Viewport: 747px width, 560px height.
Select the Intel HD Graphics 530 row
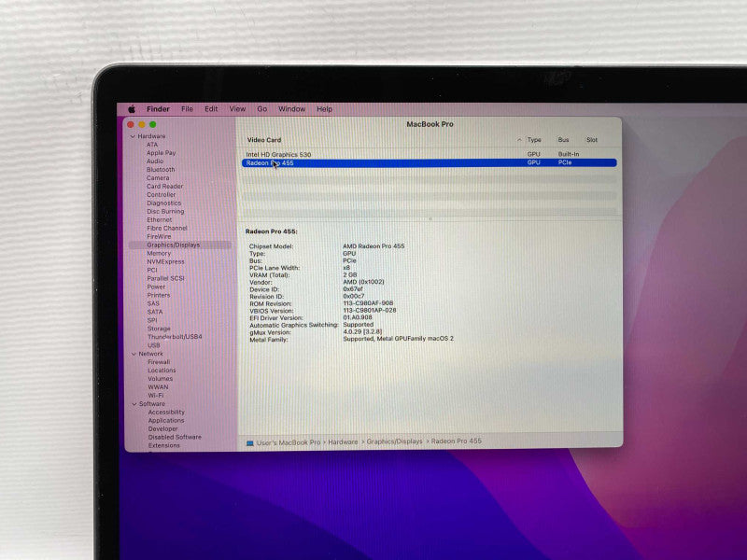tap(430, 154)
